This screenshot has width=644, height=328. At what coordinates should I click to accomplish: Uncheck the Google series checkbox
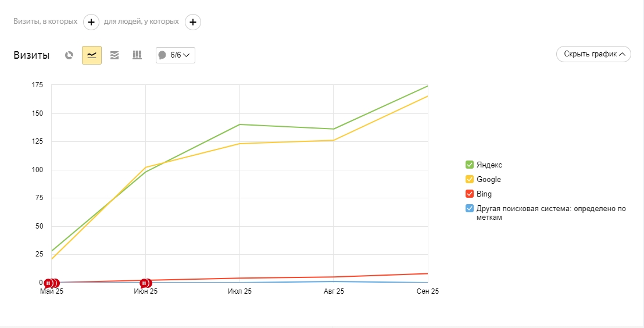tap(470, 179)
